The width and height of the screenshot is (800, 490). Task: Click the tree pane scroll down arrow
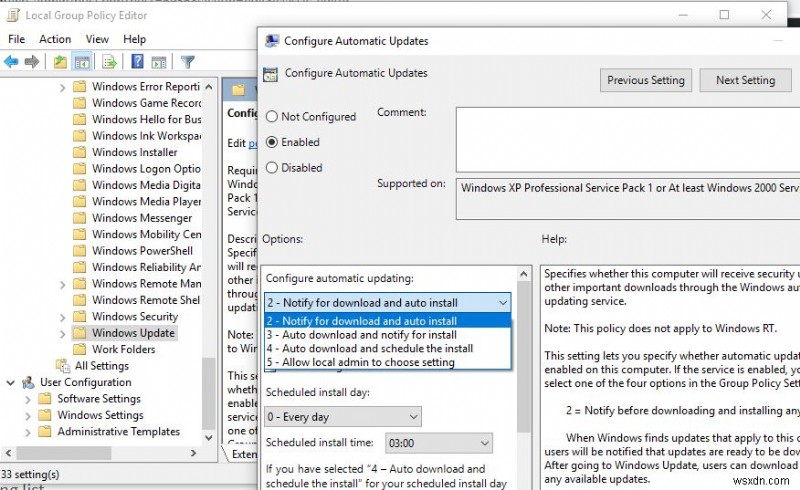pos(209,437)
